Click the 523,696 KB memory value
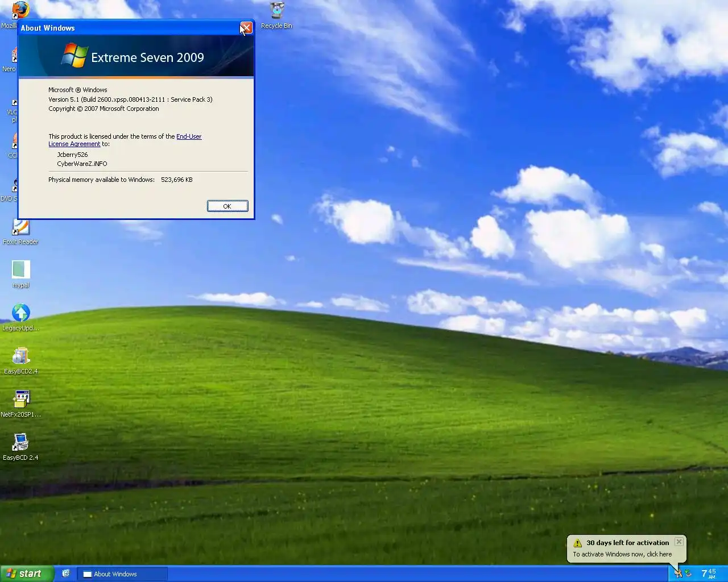The width and height of the screenshot is (728, 582). (x=177, y=180)
